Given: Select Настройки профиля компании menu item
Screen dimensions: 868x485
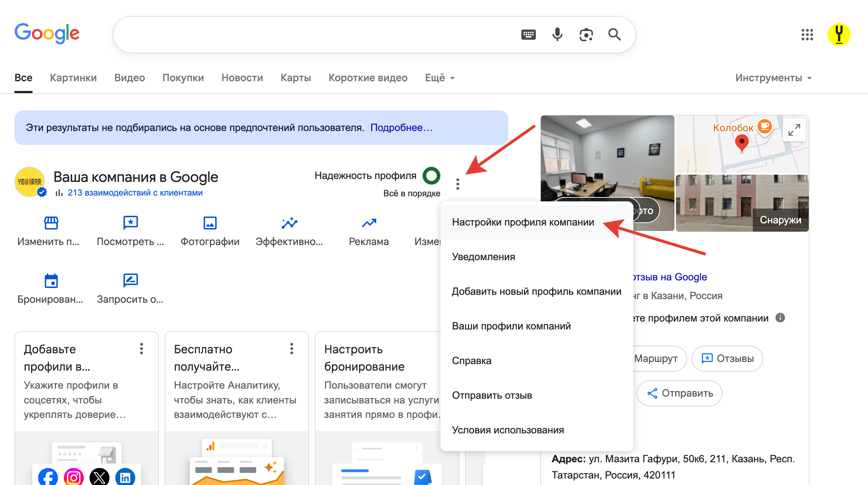Looking at the screenshot, I should [523, 222].
